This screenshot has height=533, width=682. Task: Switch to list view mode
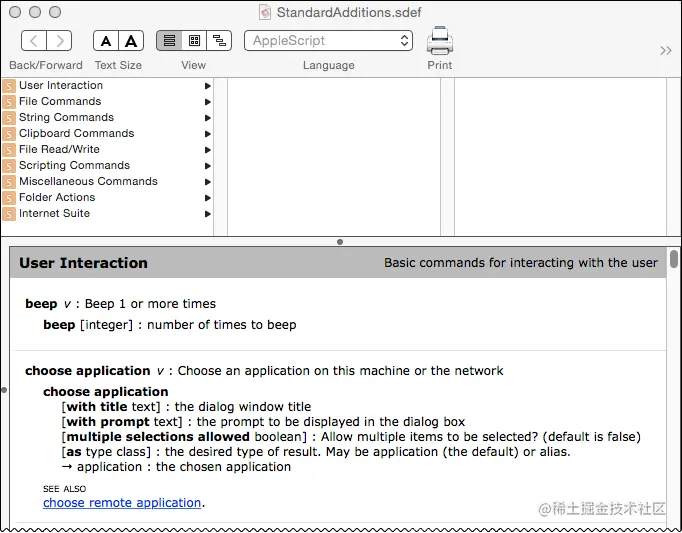point(169,41)
